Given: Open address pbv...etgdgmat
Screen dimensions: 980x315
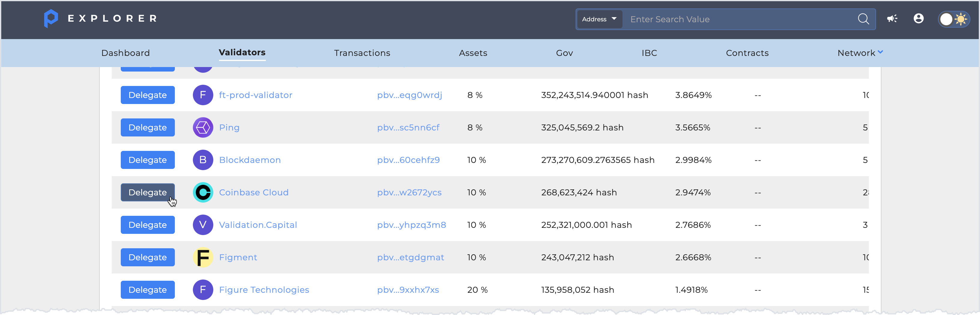Looking at the screenshot, I should 410,257.
